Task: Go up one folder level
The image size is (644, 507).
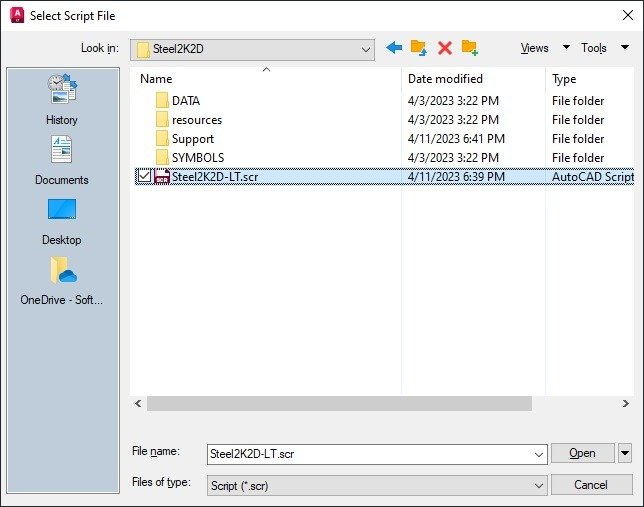Action: point(419,48)
